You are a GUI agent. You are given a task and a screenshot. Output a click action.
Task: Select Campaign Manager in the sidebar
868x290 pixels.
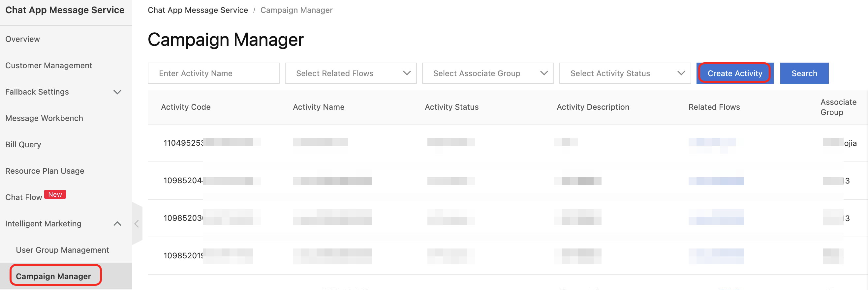(53, 276)
